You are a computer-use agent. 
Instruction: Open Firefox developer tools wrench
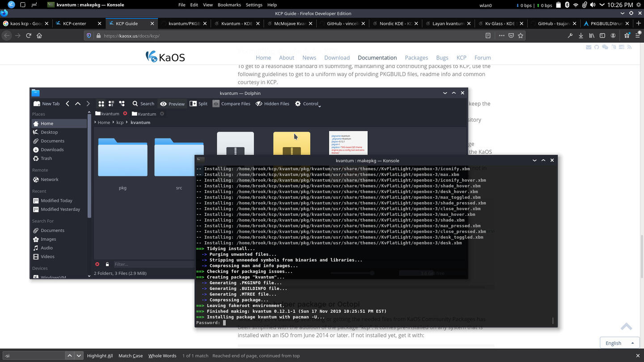(570, 35)
